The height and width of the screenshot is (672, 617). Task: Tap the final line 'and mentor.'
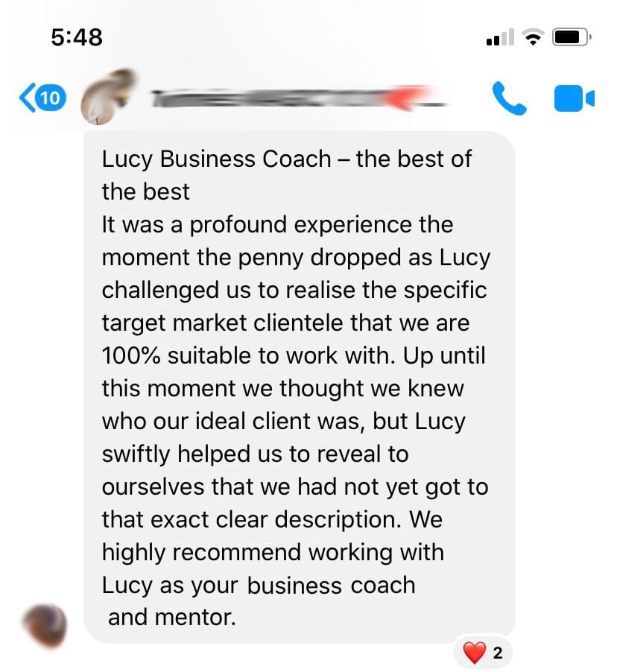coord(172,618)
